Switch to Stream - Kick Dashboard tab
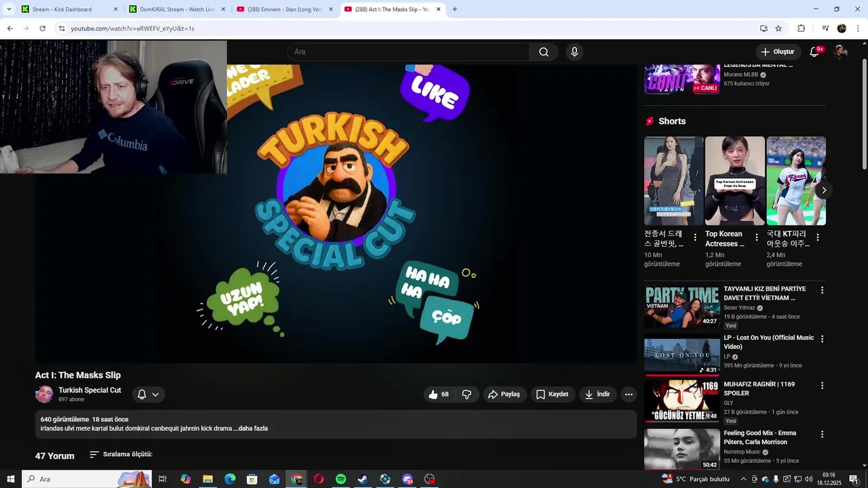This screenshot has width=868, height=488. [x=68, y=9]
